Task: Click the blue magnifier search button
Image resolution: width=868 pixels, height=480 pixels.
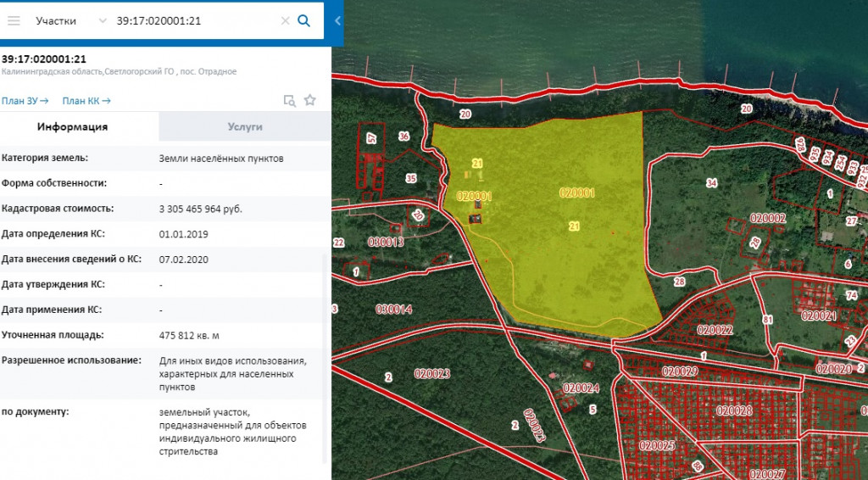Action: (304, 20)
